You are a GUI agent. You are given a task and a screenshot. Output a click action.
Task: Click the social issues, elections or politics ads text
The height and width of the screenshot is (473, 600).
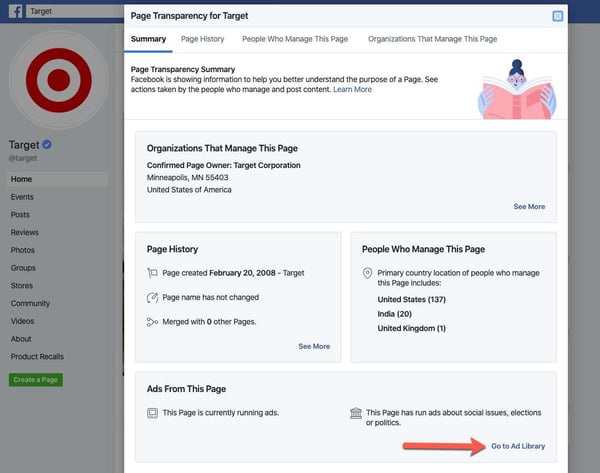pos(453,418)
